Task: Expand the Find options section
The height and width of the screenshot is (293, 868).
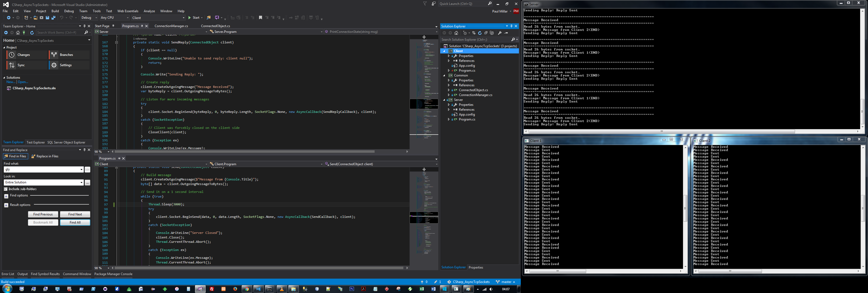Action: point(6,196)
